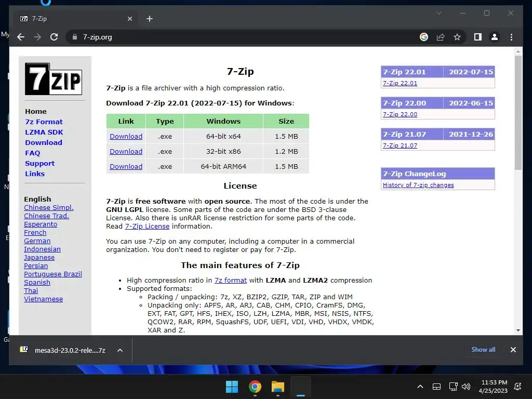The height and width of the screenshot is (399, 532).
Task: Switch language to Chinese Simpl.
Action: point(48,208)
